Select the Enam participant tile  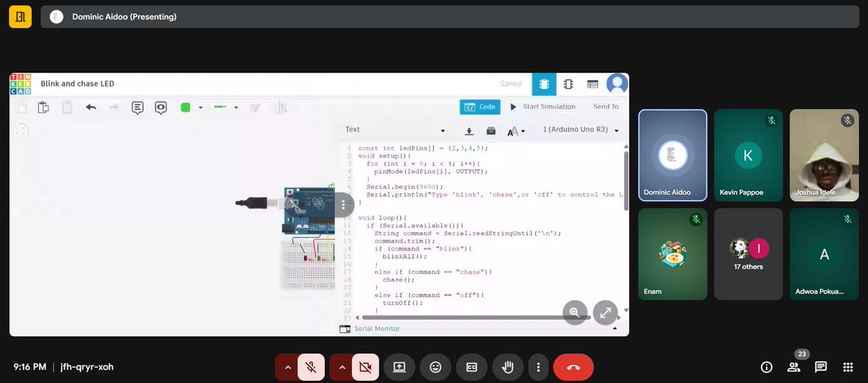tap(673, 254)
